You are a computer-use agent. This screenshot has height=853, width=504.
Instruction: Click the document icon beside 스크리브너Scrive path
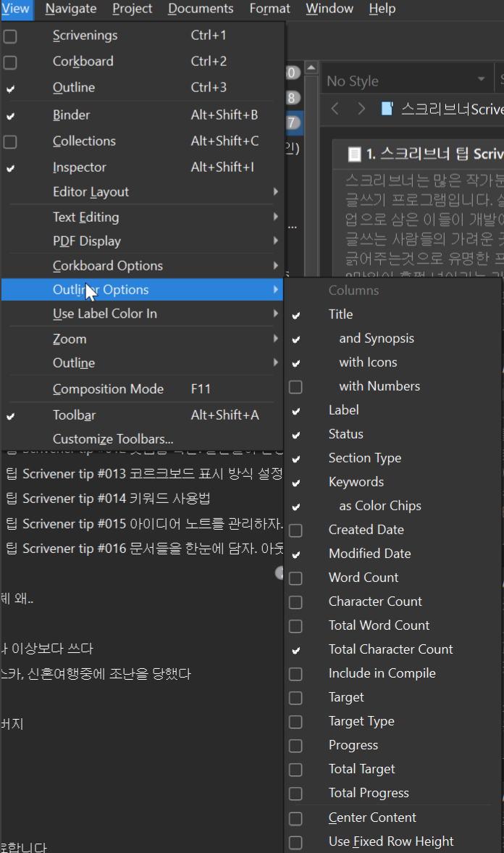point(387,109)
